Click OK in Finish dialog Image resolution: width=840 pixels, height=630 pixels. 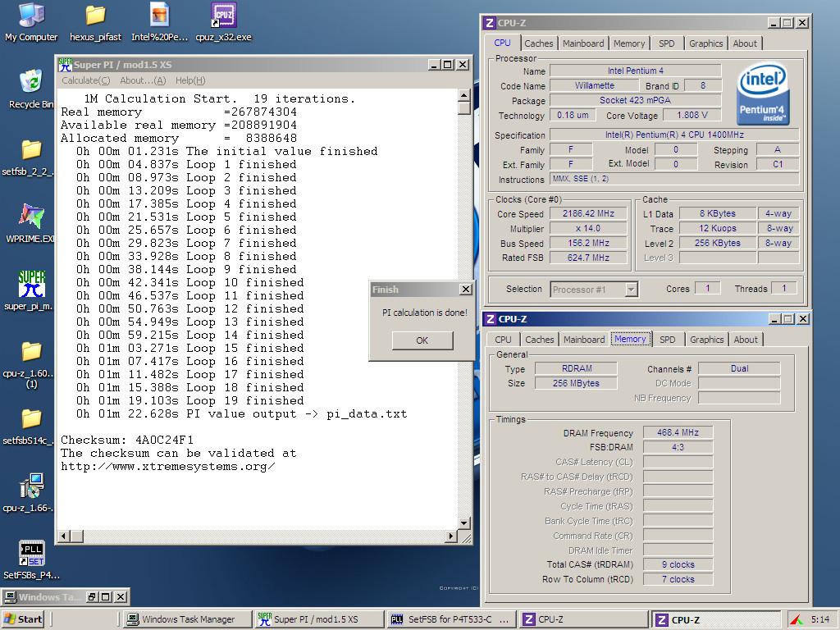click(422, 340)
